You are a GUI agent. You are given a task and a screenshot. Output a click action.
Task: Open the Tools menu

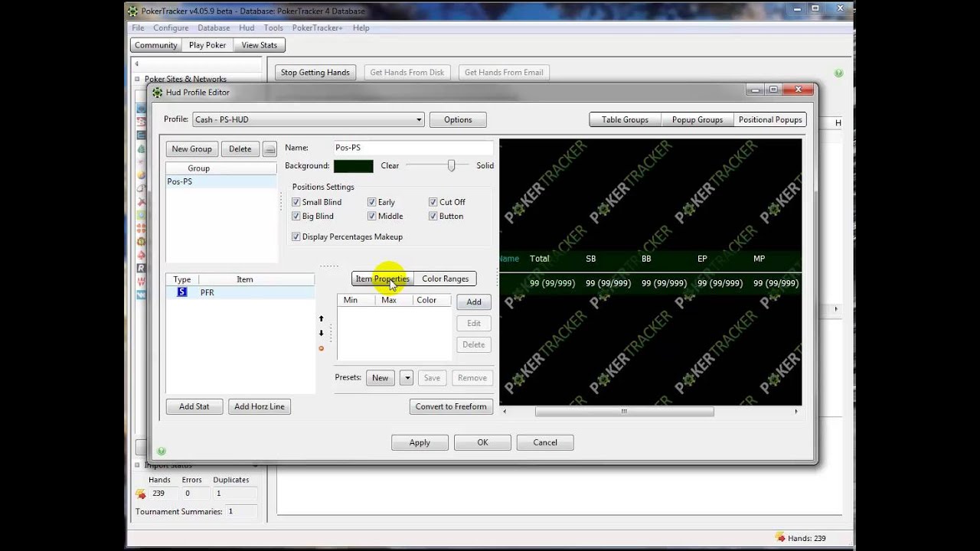click(x=273, y=28)
